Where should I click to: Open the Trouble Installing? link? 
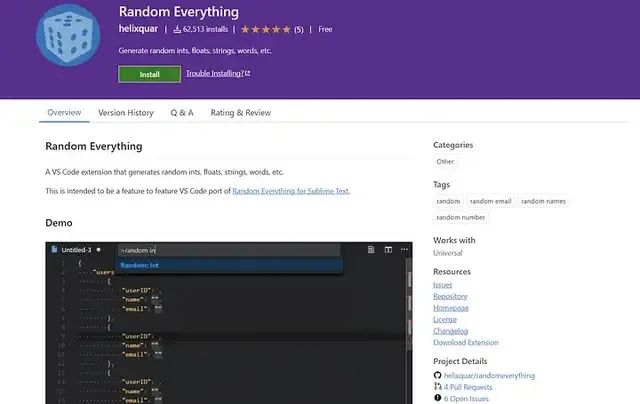click(x=218, y=73)
